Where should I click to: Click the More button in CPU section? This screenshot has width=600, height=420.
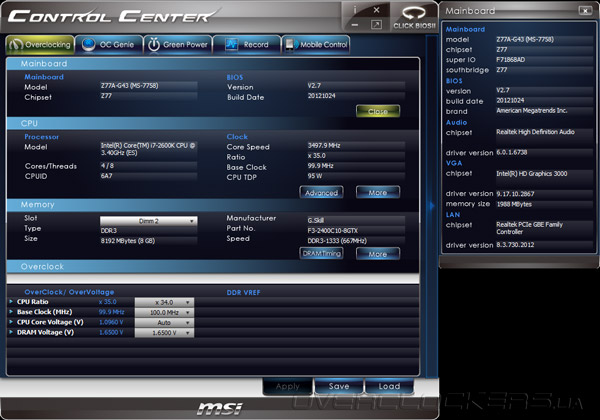(378, 192)
